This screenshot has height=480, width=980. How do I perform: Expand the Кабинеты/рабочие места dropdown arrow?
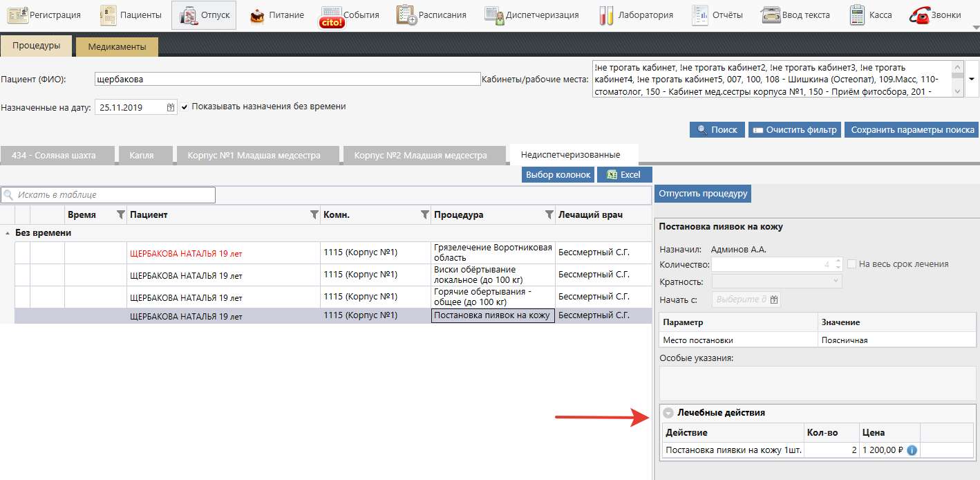(x=972, y=79)
